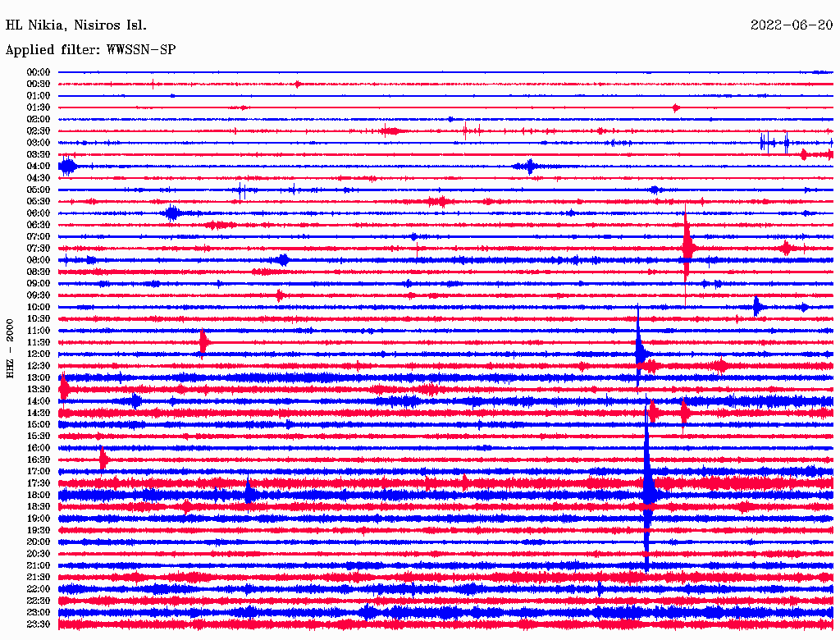The width and height of the screenshot is (840, 640).
Task: Select the 04:00 time label
Action: pos(39,167)
